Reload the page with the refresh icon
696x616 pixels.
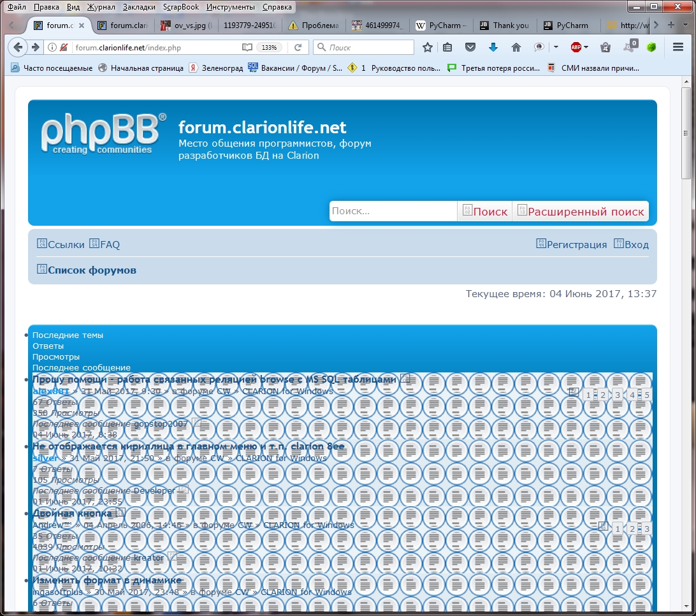[298, 47]
